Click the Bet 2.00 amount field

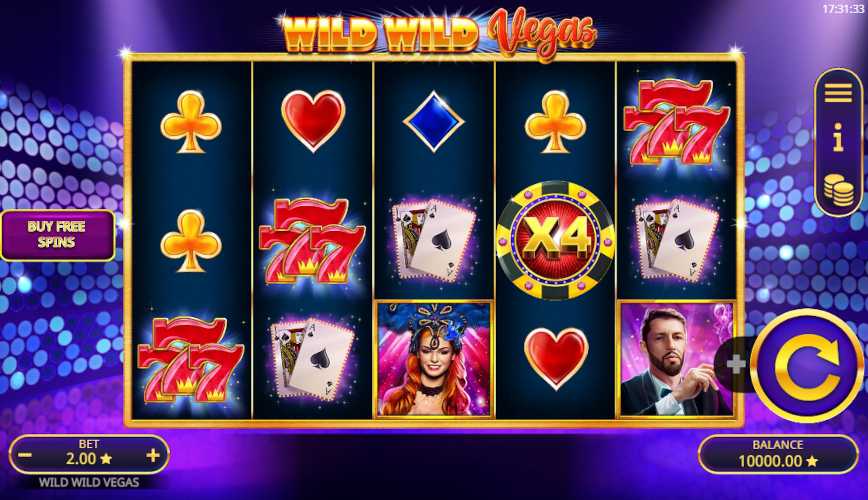pos(89,459)
